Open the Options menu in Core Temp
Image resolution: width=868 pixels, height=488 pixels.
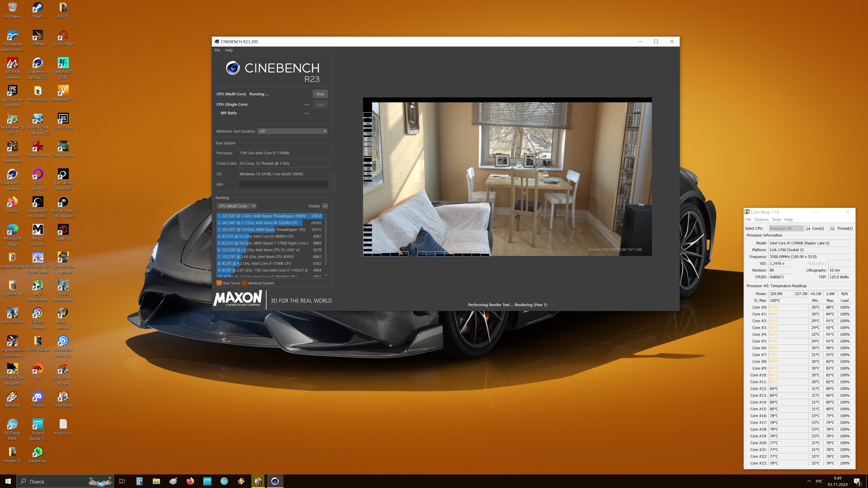point(761,219)
